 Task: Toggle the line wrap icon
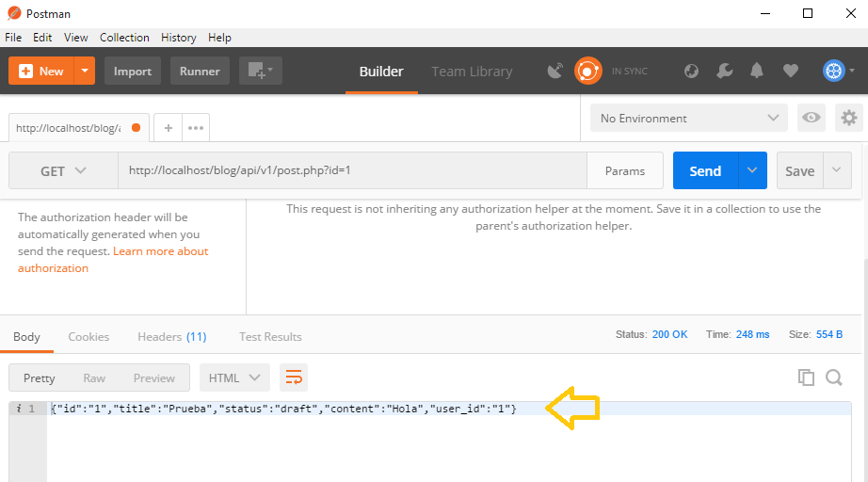coord(294,378)
